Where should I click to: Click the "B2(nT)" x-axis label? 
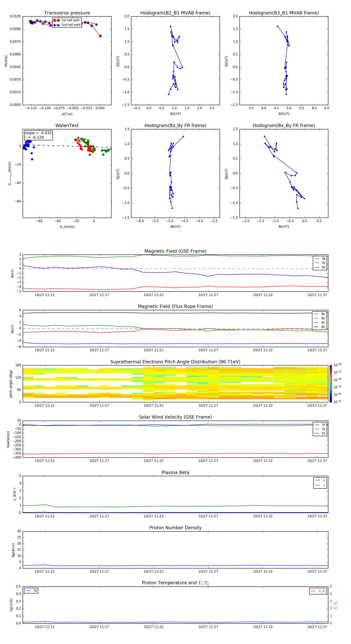tap(175, 114)
